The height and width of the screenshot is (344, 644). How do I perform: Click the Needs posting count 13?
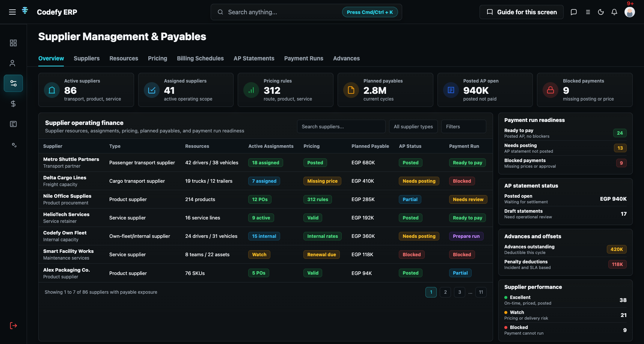coord(620,148)
